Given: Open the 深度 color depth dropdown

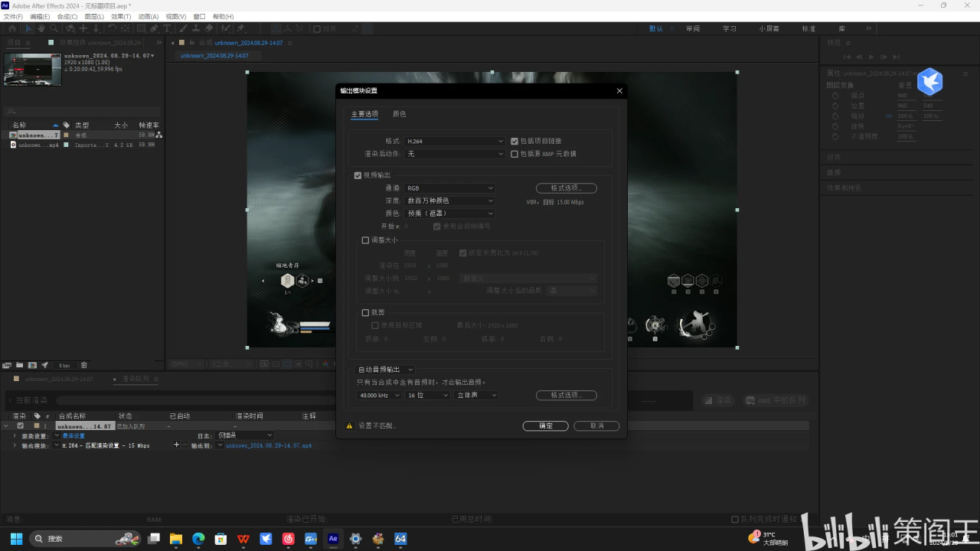Looking at the screenshot, I should click(x=449, y=201).
